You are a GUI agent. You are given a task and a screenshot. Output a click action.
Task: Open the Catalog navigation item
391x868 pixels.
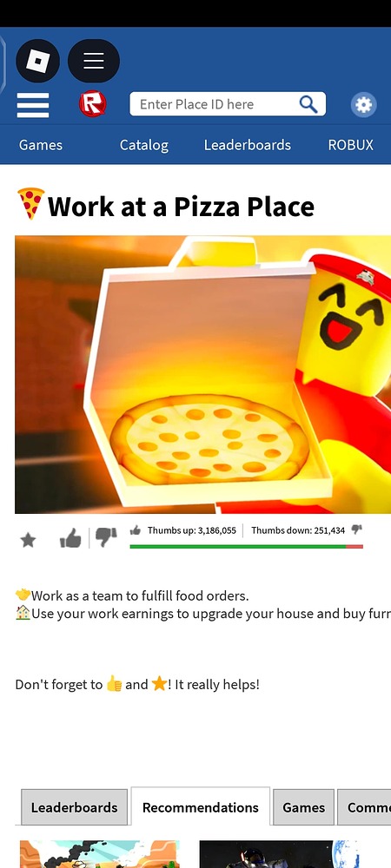click(x=144, y=145)
